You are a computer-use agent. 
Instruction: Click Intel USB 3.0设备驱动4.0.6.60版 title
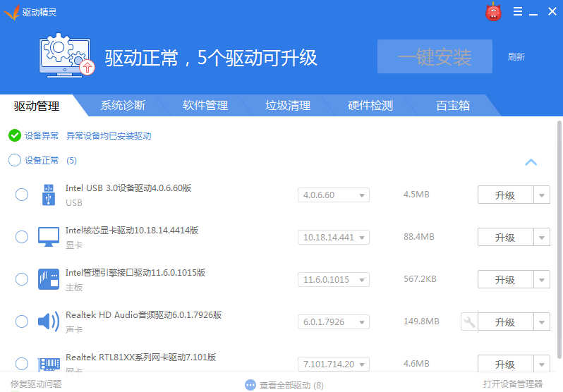tap(128, 188)
